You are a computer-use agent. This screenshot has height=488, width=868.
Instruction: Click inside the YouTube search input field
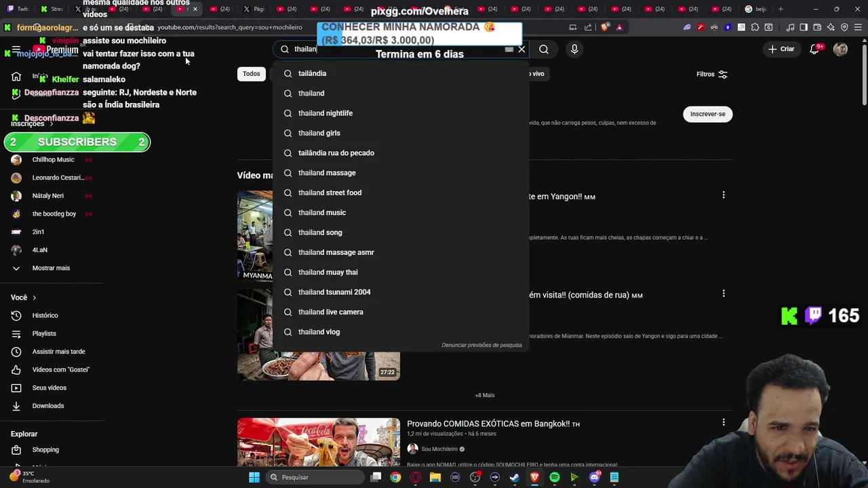tap(400, 49)
